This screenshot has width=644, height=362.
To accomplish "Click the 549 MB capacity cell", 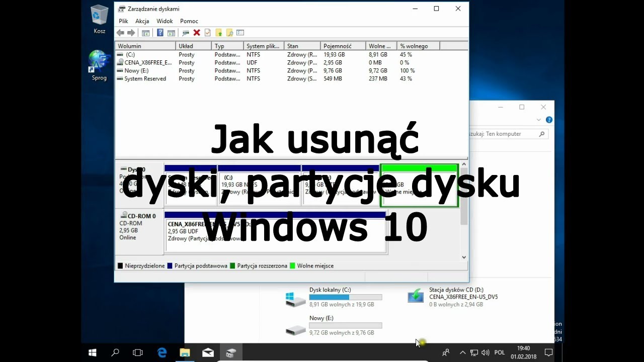I will [333, 79].
